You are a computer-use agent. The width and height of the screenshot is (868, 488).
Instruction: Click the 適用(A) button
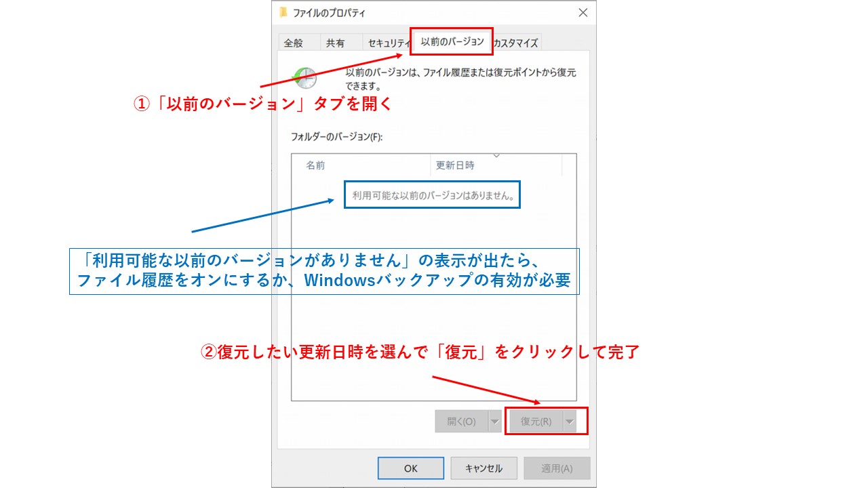(557, 468)
